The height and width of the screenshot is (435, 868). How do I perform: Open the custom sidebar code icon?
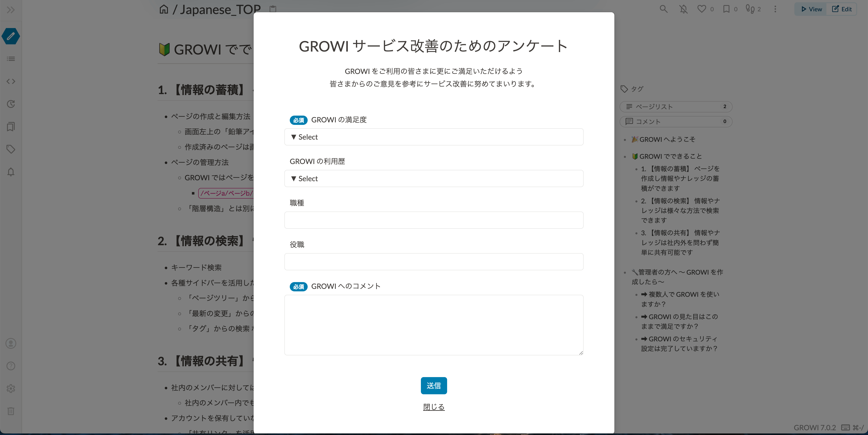coord(11,81)
